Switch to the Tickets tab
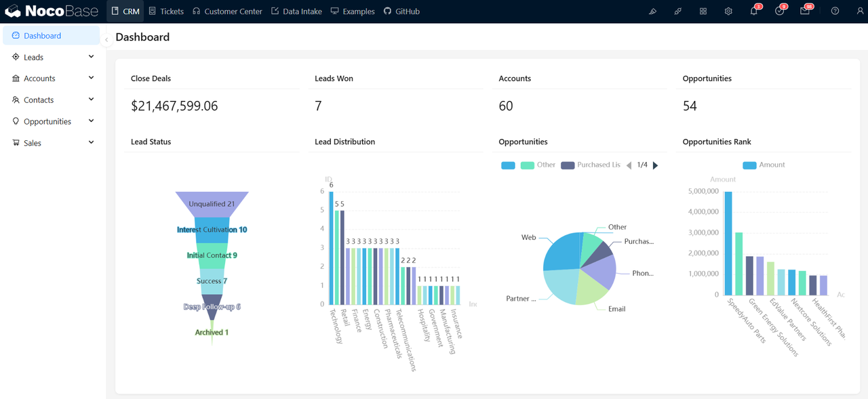Screen dimensions: 868x399 pos(166,12)
